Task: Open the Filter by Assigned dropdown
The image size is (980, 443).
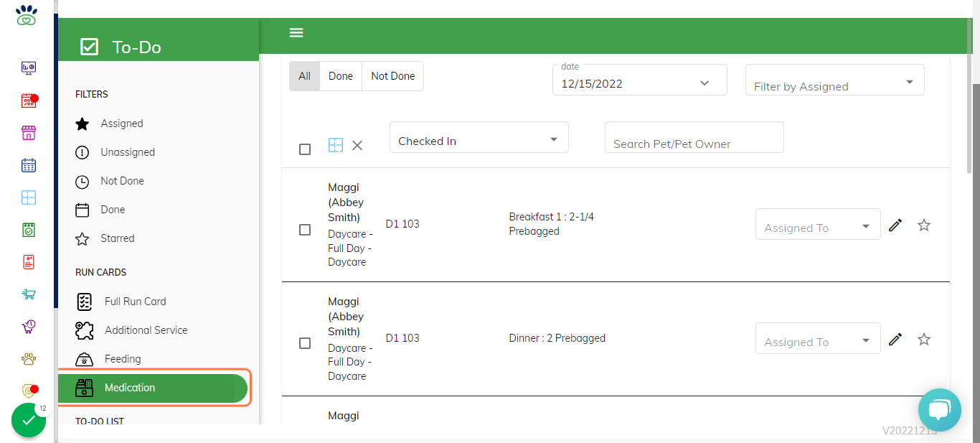Action: 835,80
